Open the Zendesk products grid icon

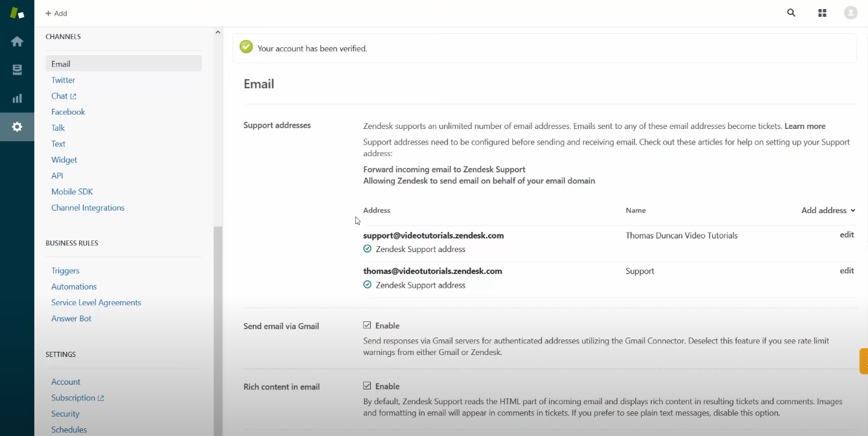[822, 13]
